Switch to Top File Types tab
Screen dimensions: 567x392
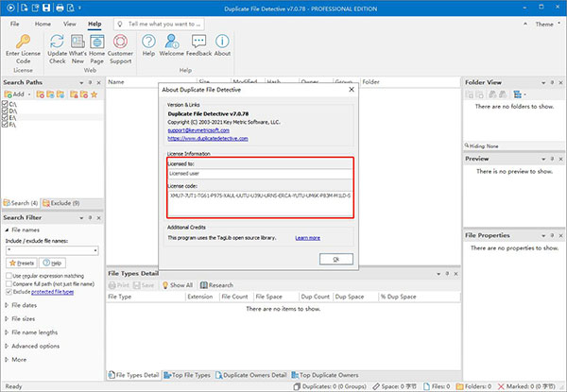(187, 375)
